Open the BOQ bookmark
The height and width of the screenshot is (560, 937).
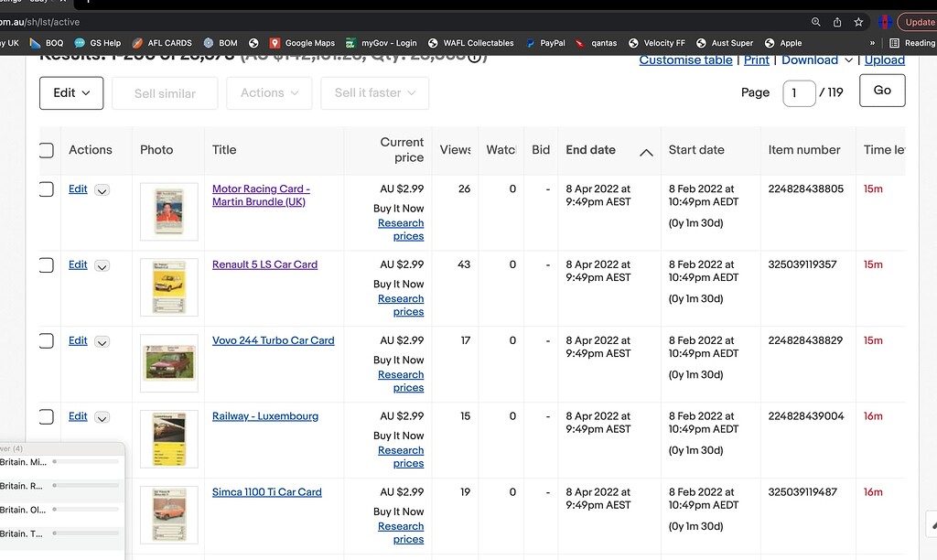[x=47, y=43]
